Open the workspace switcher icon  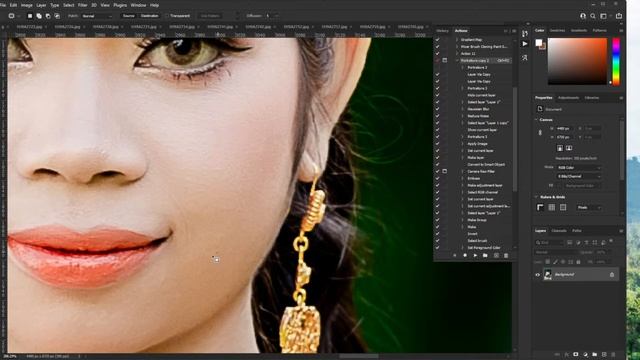tap(604, 16)
